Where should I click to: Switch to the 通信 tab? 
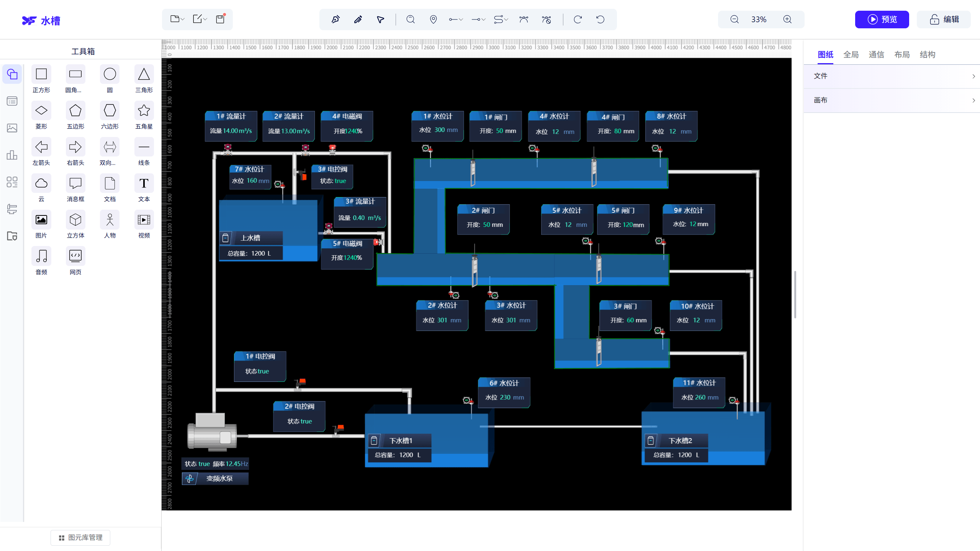(876, 55)
